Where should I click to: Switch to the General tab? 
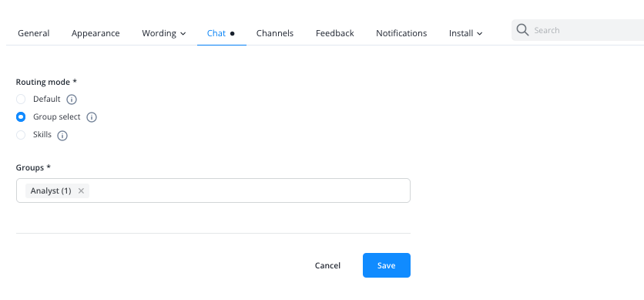(x=34, y=33)
